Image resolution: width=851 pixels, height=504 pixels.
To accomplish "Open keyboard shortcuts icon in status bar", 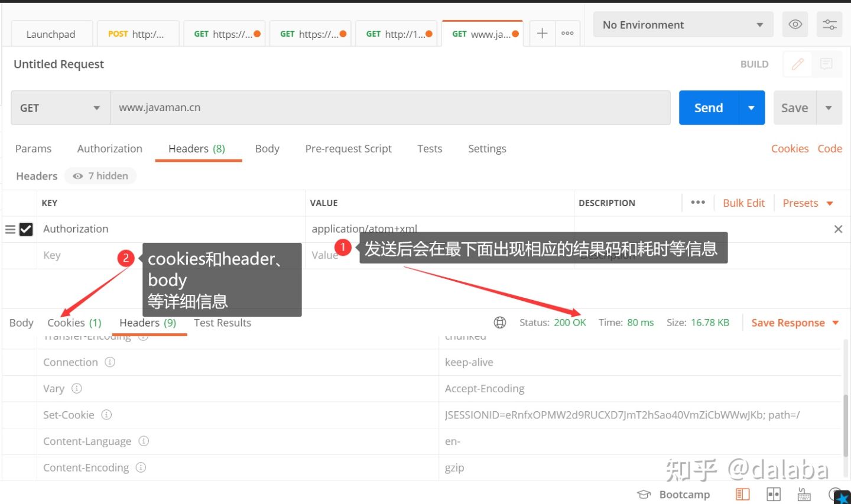I will 804,495.
